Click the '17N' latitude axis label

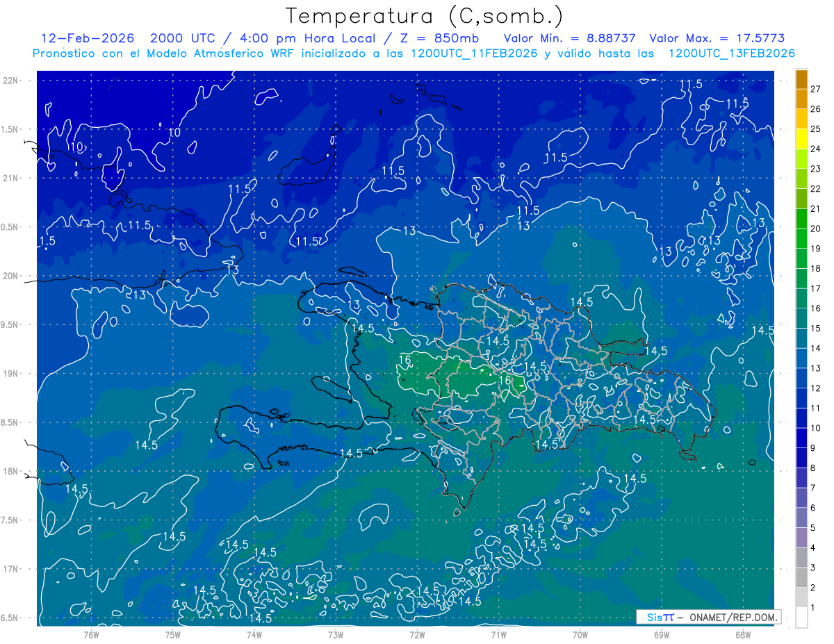[10, 569]
